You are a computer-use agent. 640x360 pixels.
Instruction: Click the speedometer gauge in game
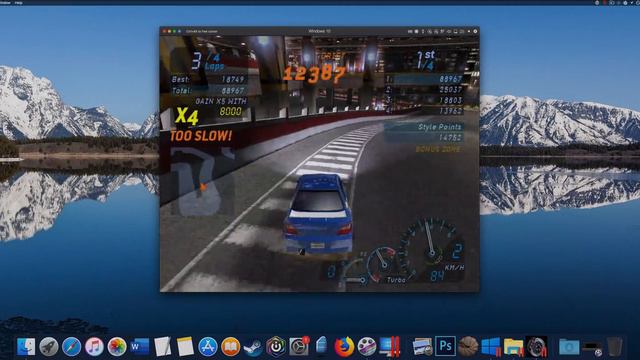(431, 248)
